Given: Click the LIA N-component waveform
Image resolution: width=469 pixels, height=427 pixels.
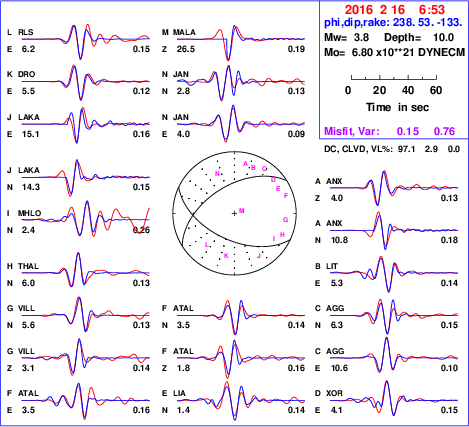Looking at the screenshot, I should click(241, 400).
